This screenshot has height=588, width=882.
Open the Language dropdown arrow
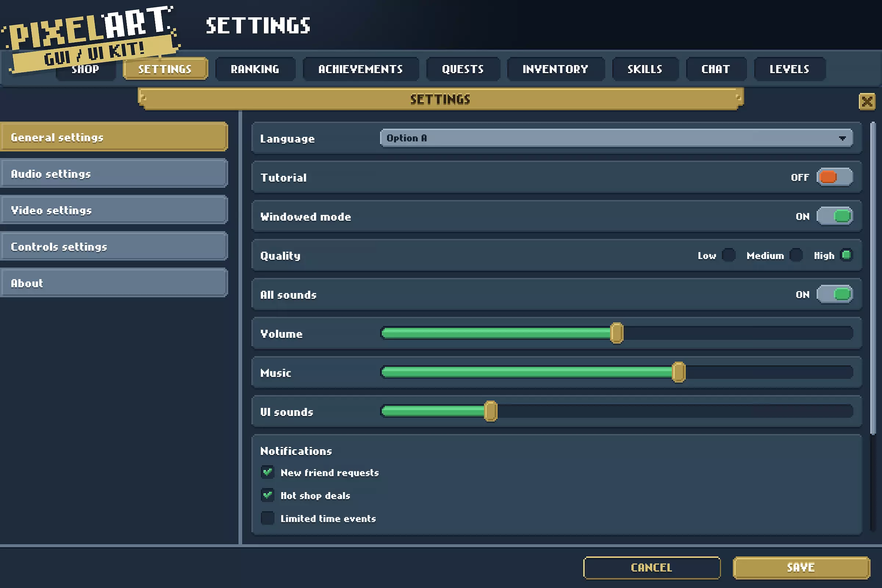[842, 138]
